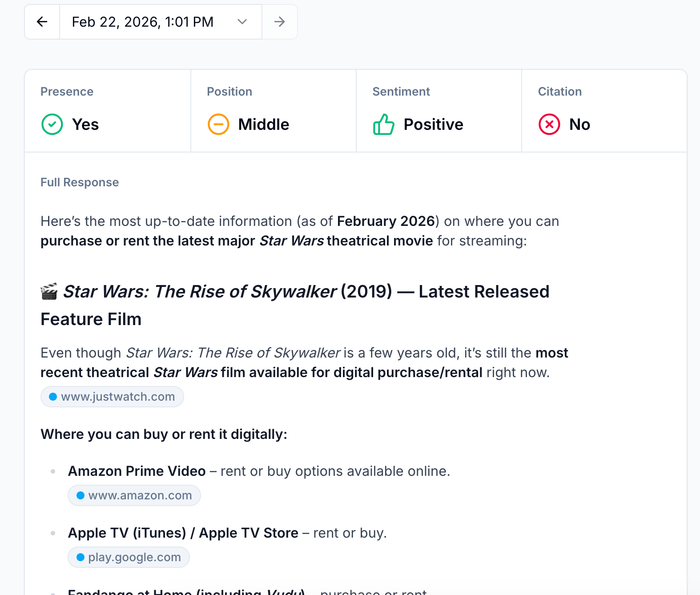The image size is (700, 595).
Task: Click the Presence label
Action: pyautogui.click(x=67, y=92)
